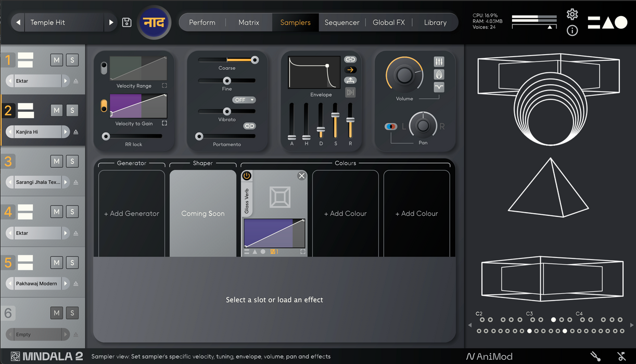Click the envelope link chain icon
This screenshot has height=364, width=636.
[x=350, y=59]
